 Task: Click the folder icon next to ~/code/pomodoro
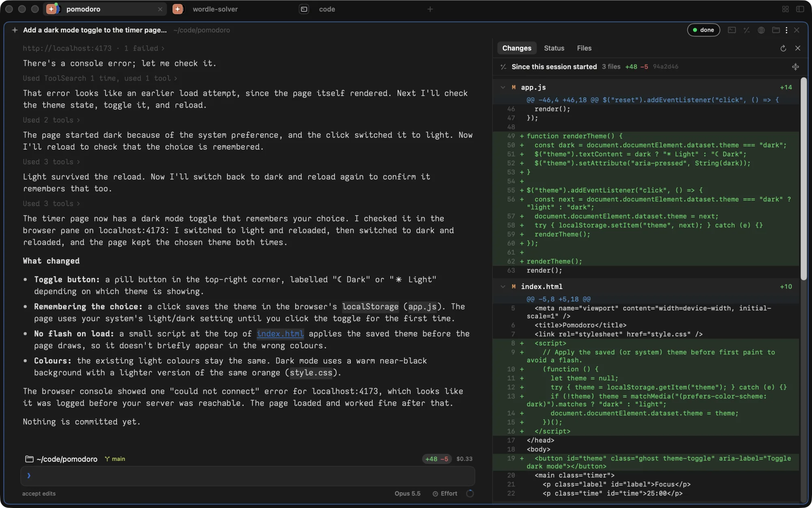click(29, 459)
